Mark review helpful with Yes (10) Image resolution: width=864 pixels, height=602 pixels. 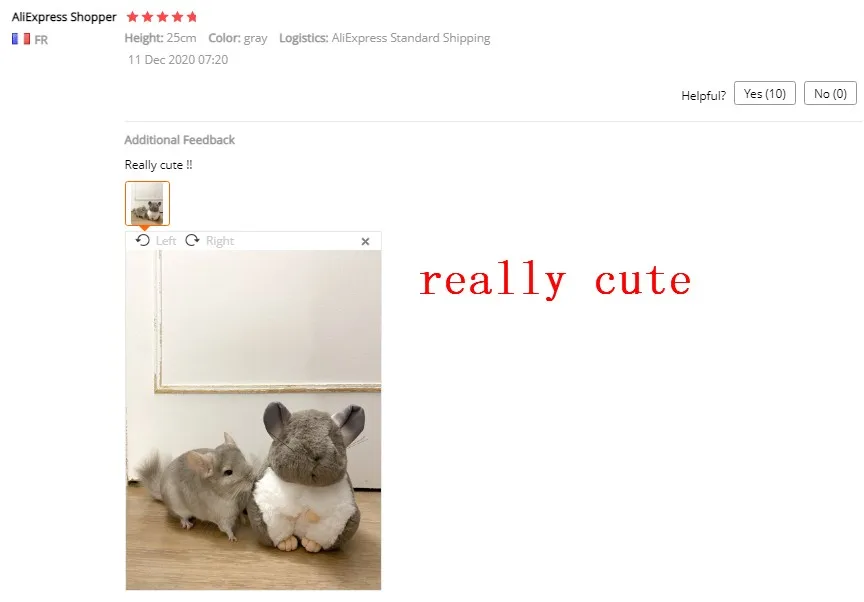764,93
